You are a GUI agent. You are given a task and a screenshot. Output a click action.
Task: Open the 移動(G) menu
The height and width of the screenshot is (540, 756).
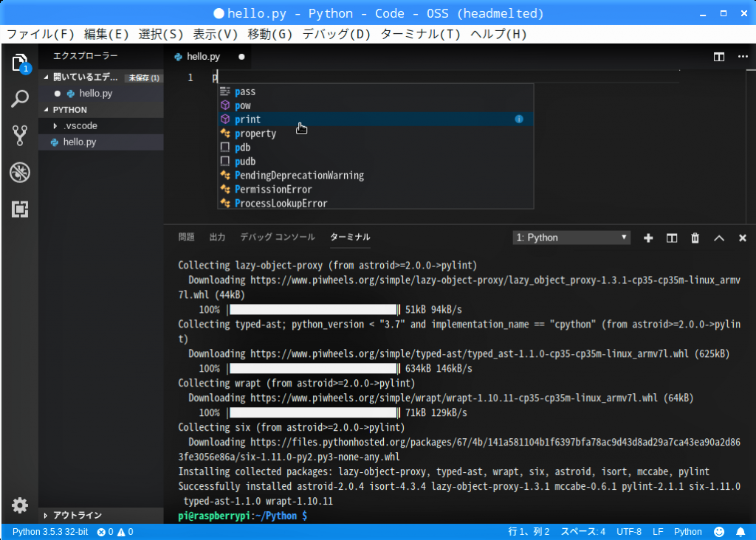click(270, 34)
